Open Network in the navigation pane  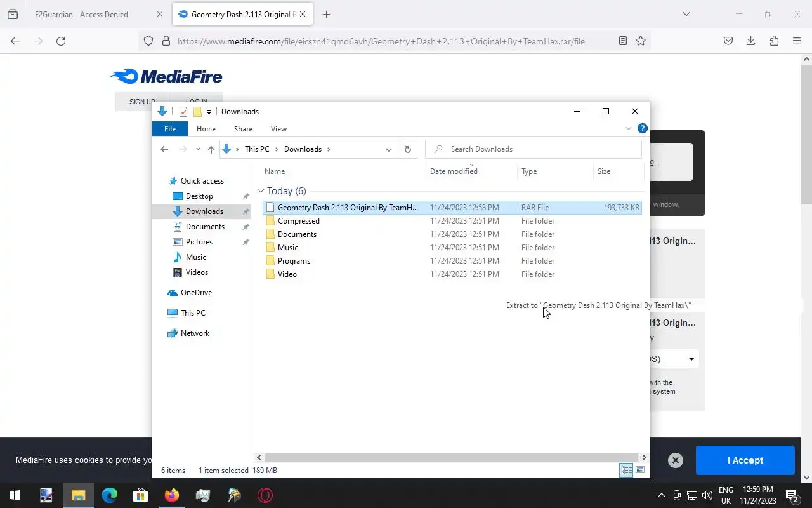(195, 333)
